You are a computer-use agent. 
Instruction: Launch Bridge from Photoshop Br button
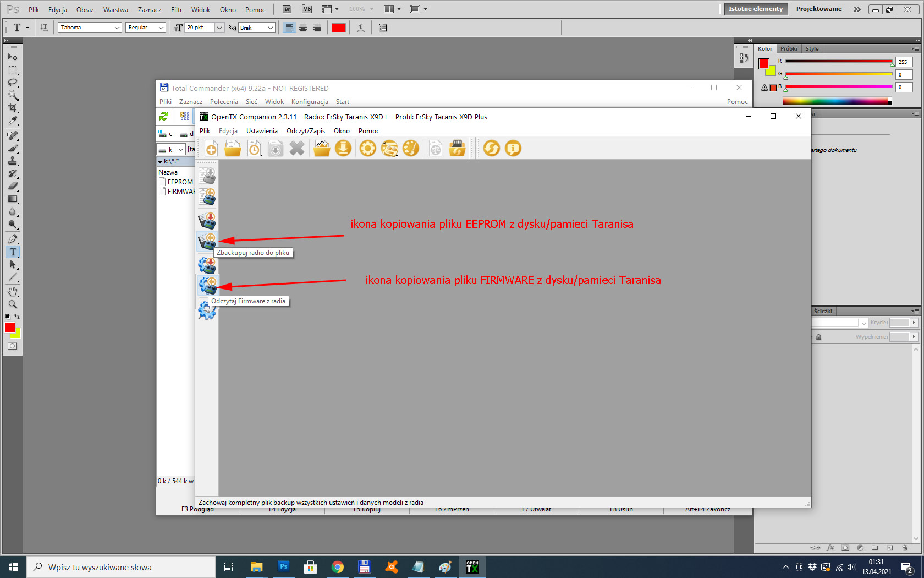287,9
